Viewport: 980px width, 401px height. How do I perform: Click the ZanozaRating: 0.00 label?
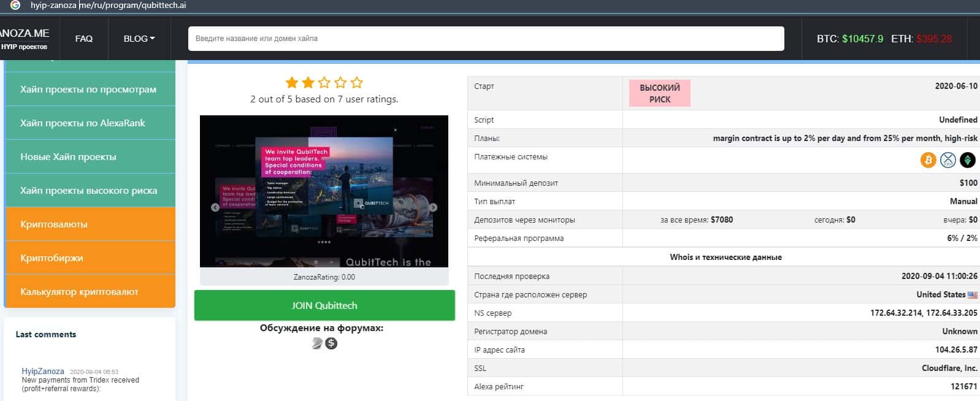pos(324,277)
